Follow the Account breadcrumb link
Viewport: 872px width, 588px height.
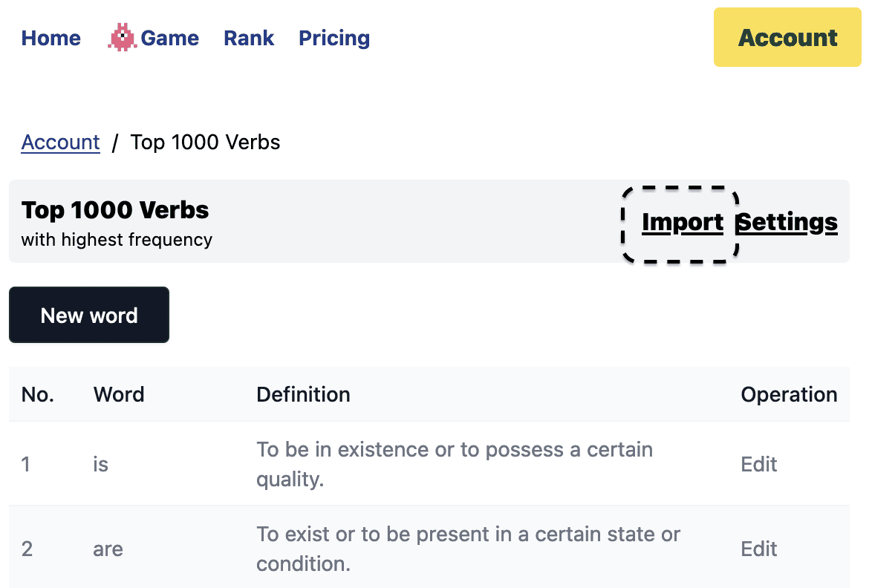coord(60,142)
